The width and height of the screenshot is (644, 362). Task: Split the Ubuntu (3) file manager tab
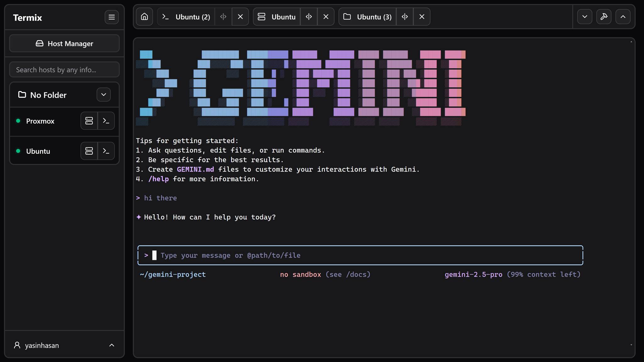tap(405, 17)
